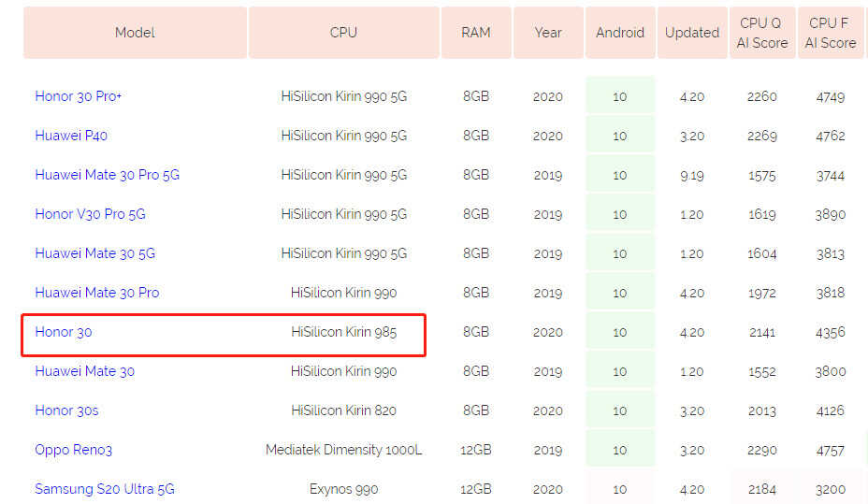
Task: Sort by the CPU column header
Action: click(x=344, y=33)
